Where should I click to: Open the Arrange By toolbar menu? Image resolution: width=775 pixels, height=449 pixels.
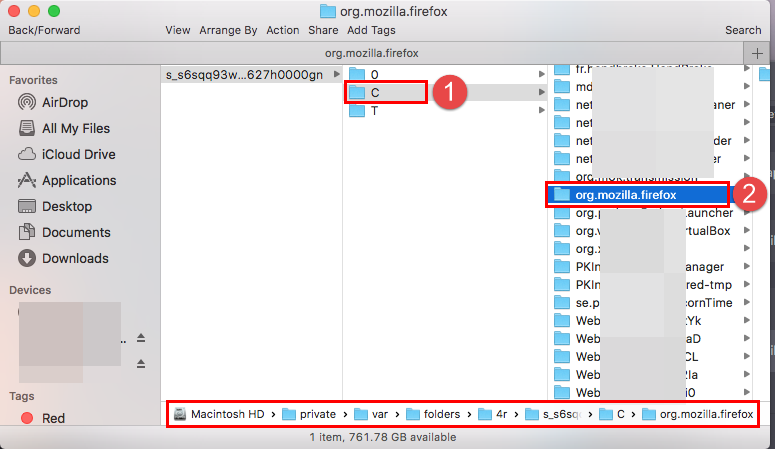tap(228, 30)
